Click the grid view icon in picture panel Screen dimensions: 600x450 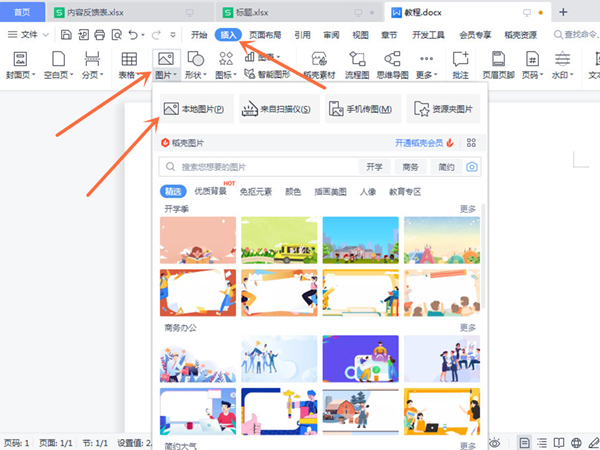tap(471, 143)
